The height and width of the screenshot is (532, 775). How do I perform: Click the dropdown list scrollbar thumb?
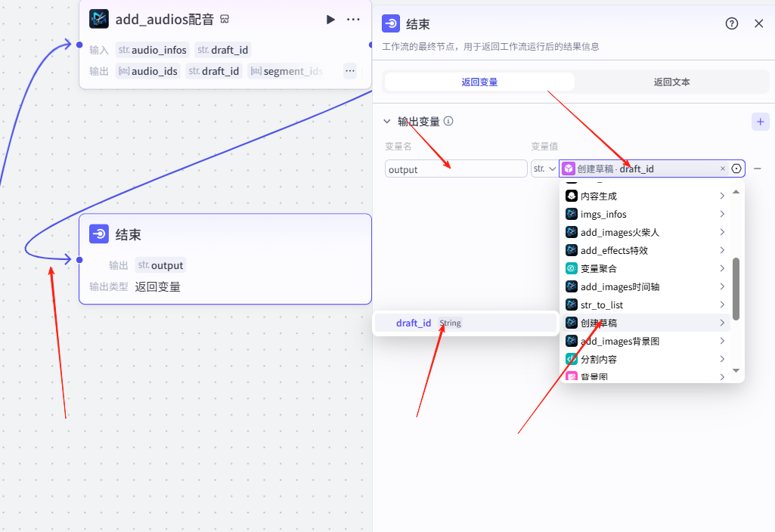click(736, 288)
